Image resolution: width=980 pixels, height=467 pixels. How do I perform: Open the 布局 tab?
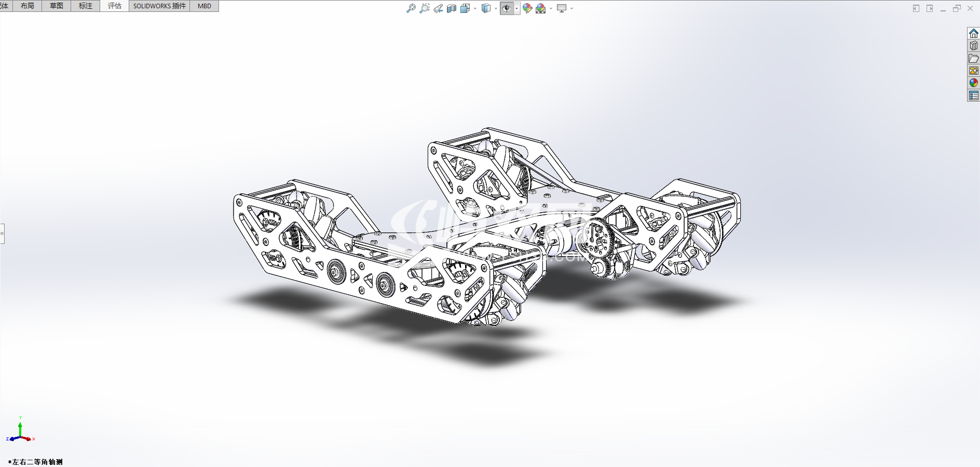28,6
